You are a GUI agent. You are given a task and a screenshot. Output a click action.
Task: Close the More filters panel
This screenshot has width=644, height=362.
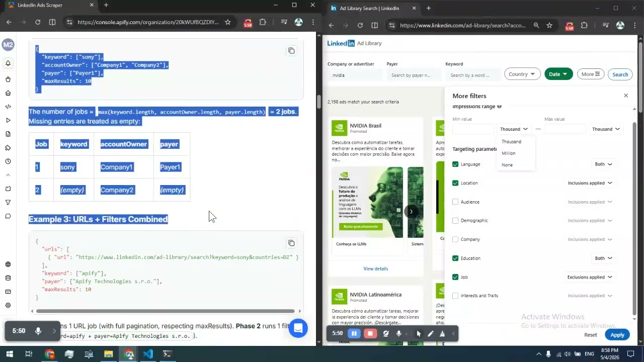tap(626, 96)
